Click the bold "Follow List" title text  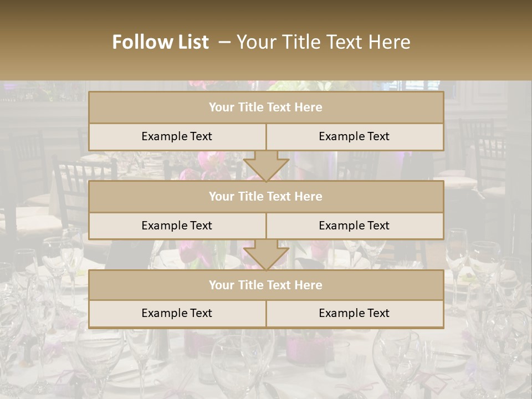pos(161,42)
